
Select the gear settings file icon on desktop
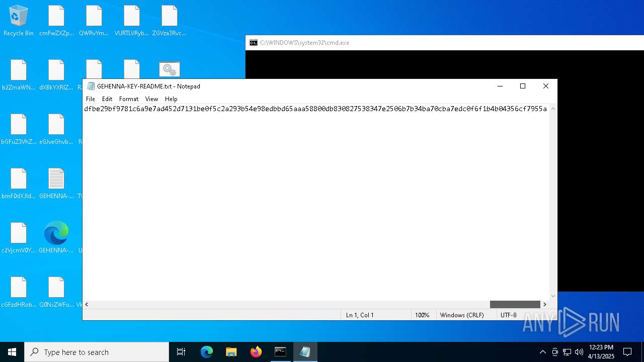(170, 69)
